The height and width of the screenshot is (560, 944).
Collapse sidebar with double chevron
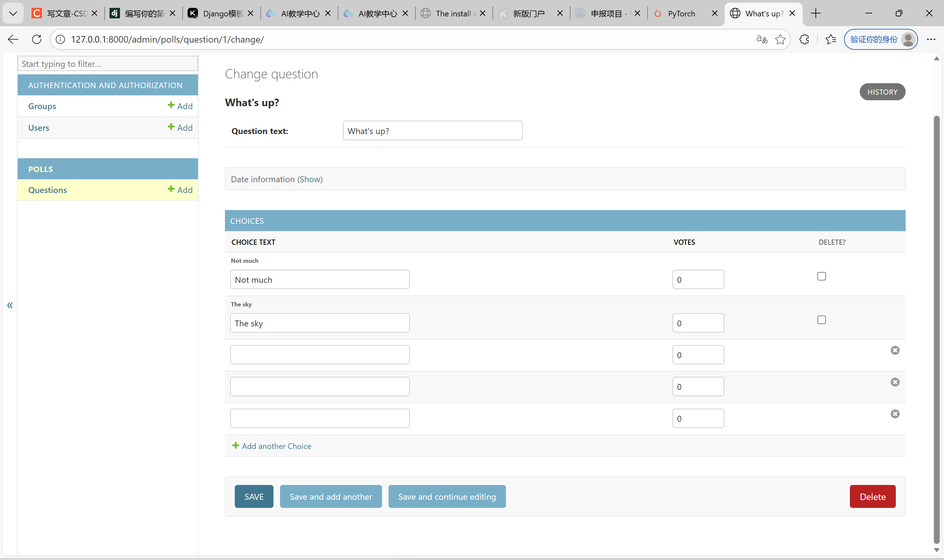(x=10, y=305)
